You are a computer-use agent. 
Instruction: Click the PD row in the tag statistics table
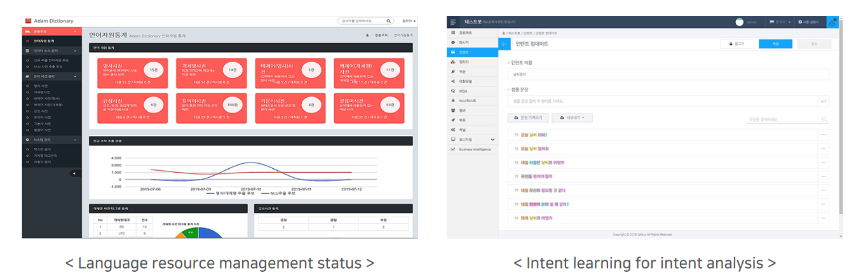point(122,227)
